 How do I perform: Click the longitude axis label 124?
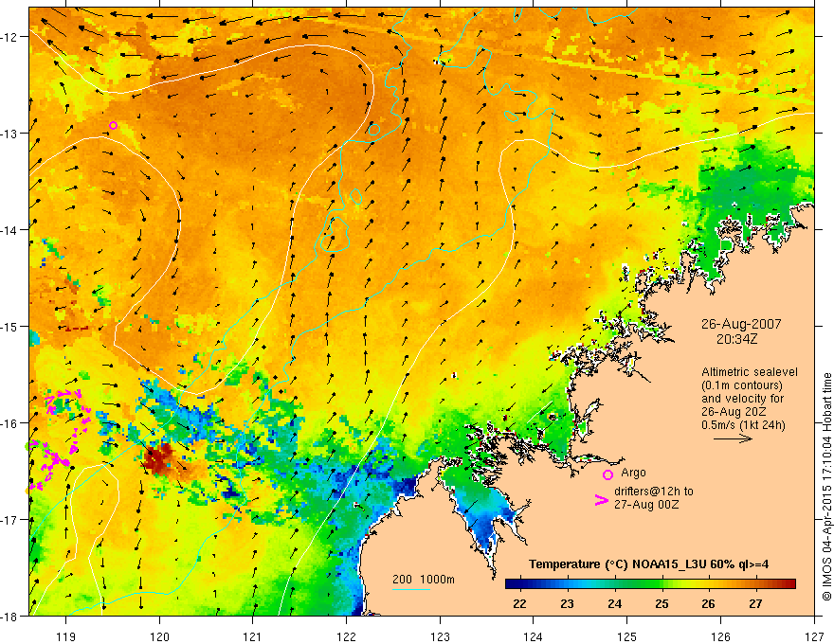(534, 636)
